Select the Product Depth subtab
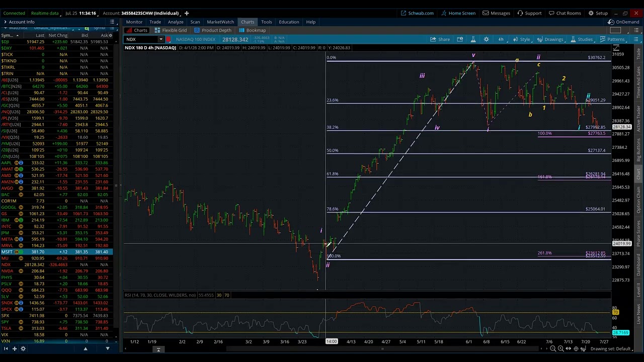 coord(213,30)
